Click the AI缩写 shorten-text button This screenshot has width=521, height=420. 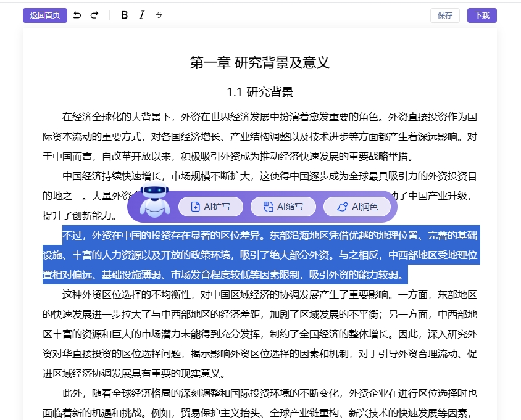coord(283,207)
